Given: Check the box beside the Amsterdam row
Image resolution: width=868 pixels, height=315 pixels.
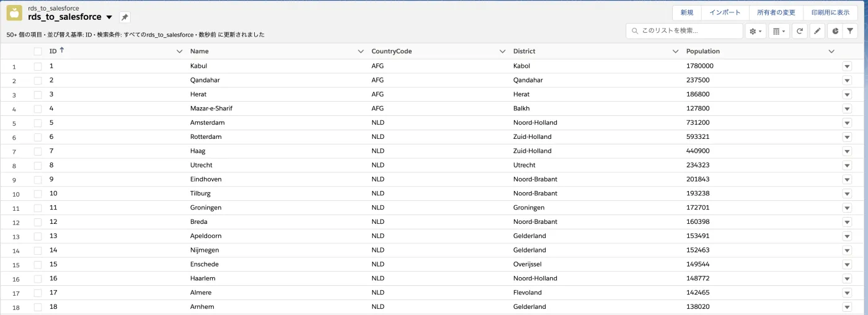Looking at the screenshot, I should pyautogui.click(x=38, y=123).
